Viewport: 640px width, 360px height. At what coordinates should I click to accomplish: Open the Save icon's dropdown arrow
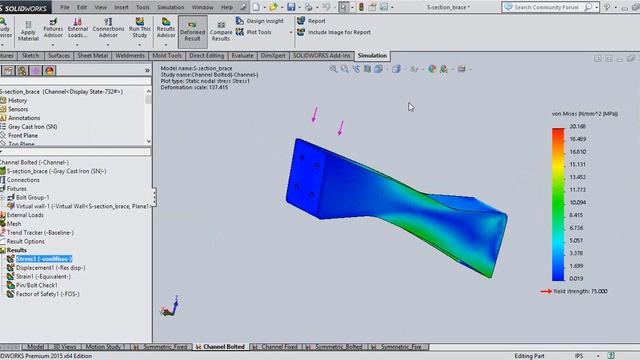[299, 7]
